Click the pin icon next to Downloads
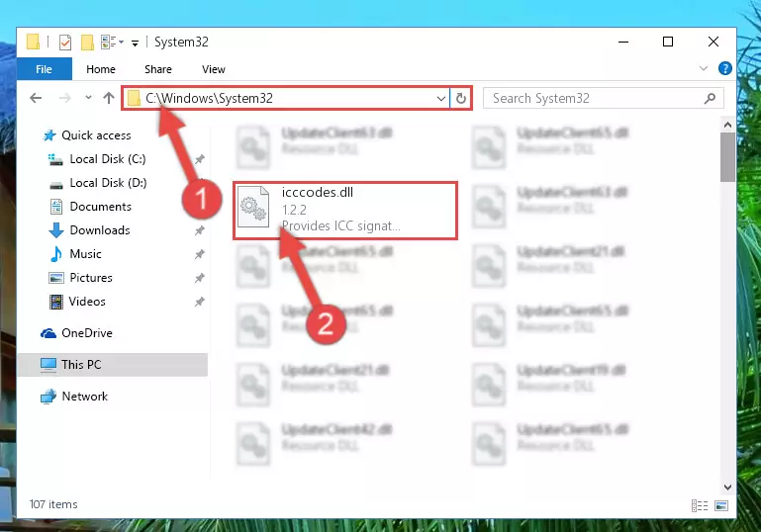Image resolution: width=761 pixels, height=532 pixels. coord(200,230)
